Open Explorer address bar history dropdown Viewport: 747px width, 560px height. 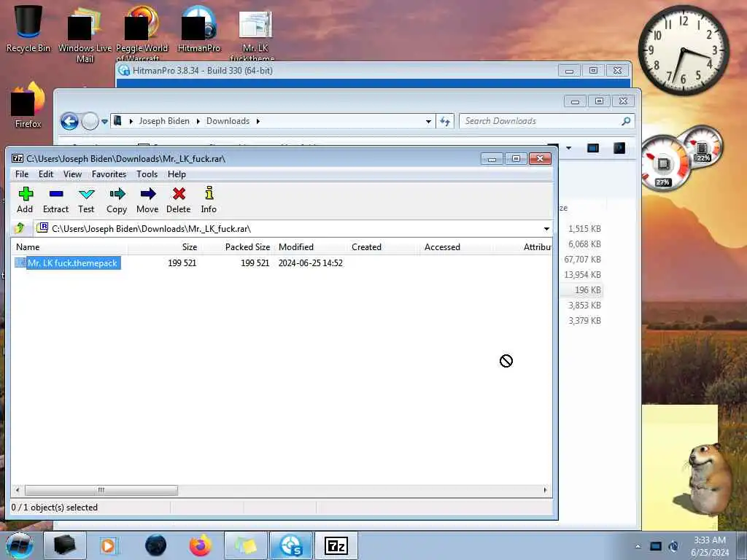click(x=428, y=122)
